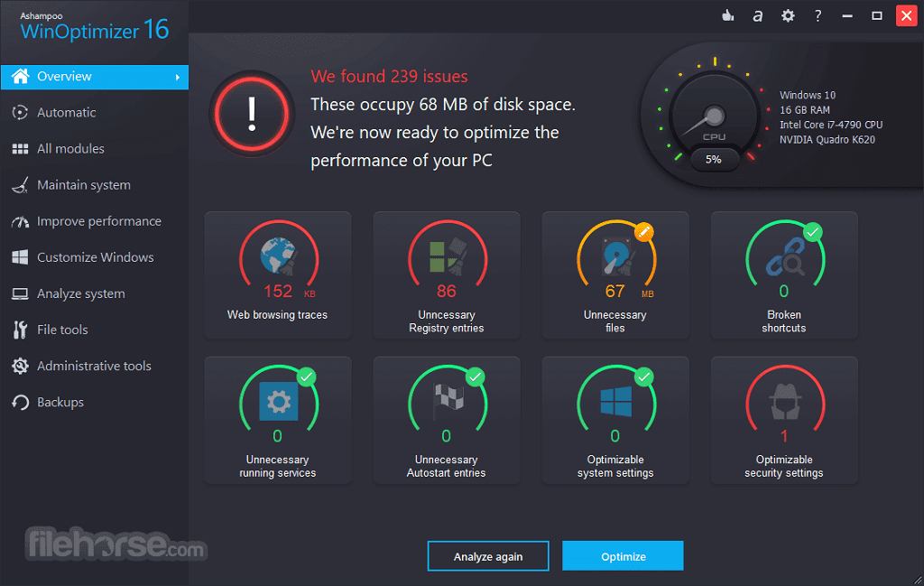Click the File tools wrench icon

[20, 330]
